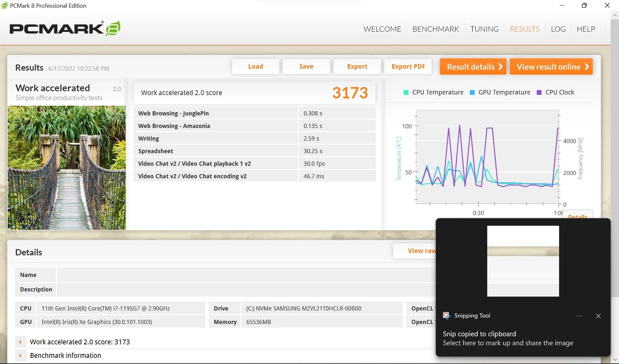Toggle the CPU Clock legend entry
Viewport: 619px width, 364px height.
[555, 92]
